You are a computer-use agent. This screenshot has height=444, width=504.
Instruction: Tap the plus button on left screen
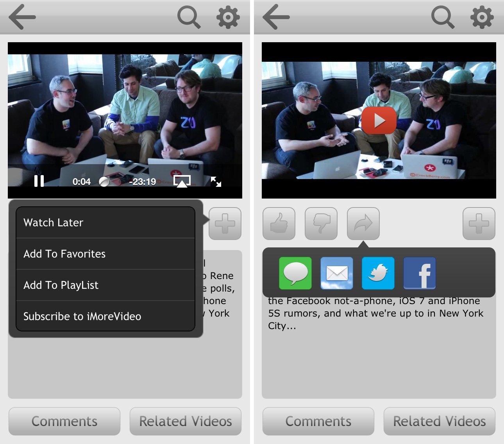pos(225,224)
